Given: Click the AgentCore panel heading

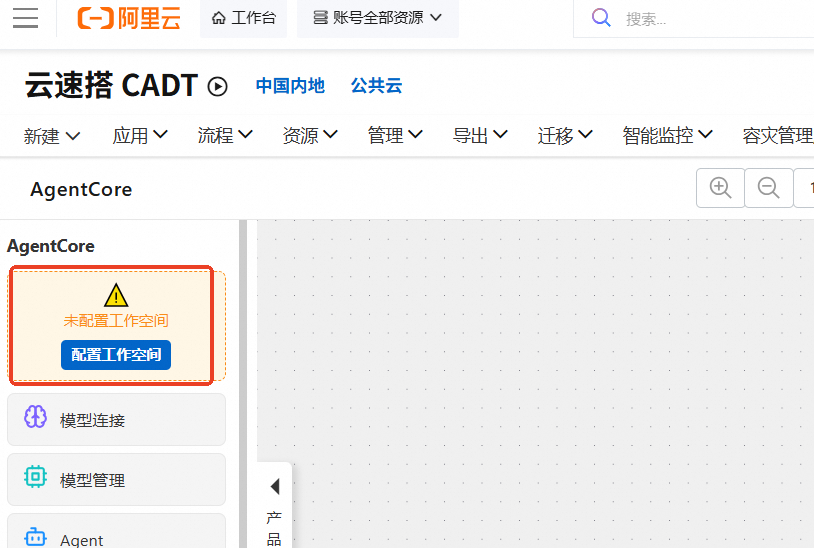Looking at the screenshot, I should (x=50, y=246).
